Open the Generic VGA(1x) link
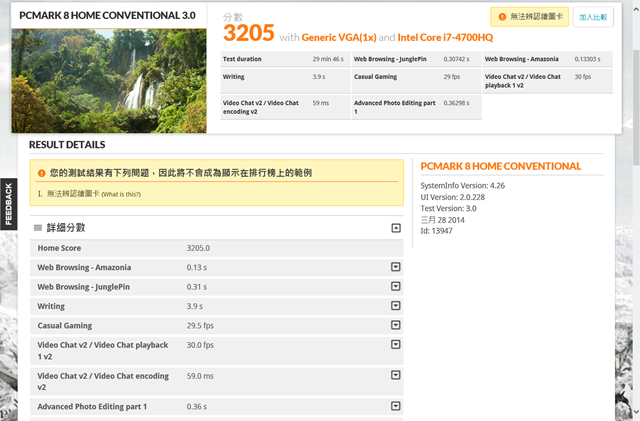Screen dimensions: 640x421 [339, 38]
